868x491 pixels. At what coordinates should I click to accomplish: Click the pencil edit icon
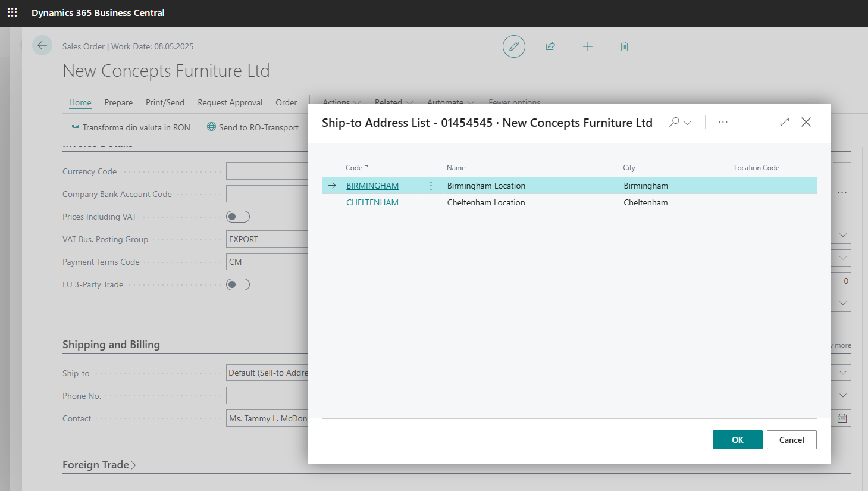pyautogui.click(x=514, y=46)
